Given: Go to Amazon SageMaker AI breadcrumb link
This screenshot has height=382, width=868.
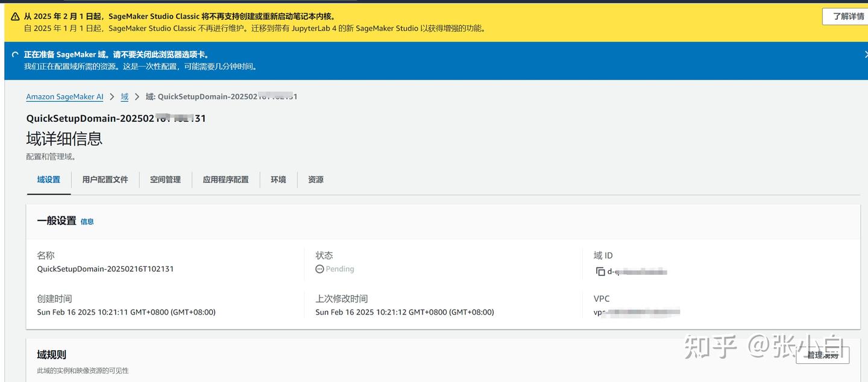Looking at the screenshot, I should coord(64,97).
